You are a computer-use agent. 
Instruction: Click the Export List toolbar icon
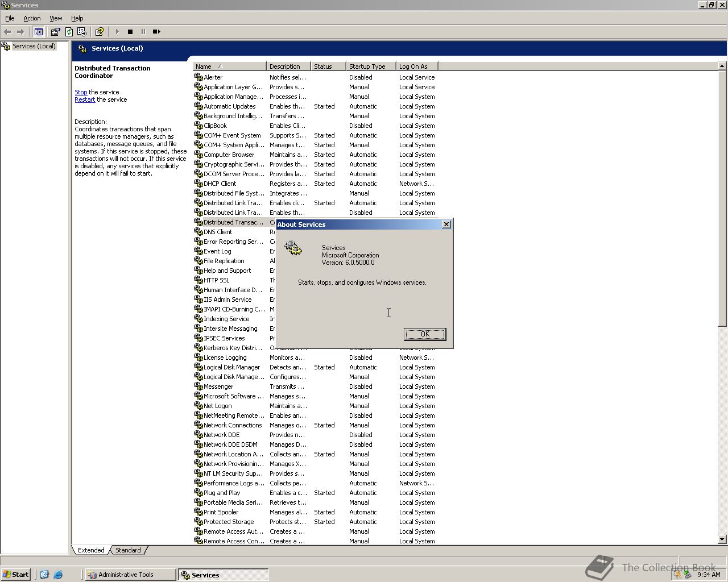click(x=82, y=32)
